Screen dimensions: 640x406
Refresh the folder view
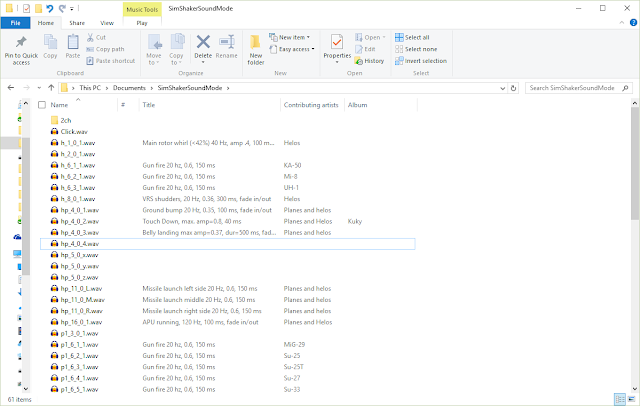pyautogui.click(x=513, y=88)
